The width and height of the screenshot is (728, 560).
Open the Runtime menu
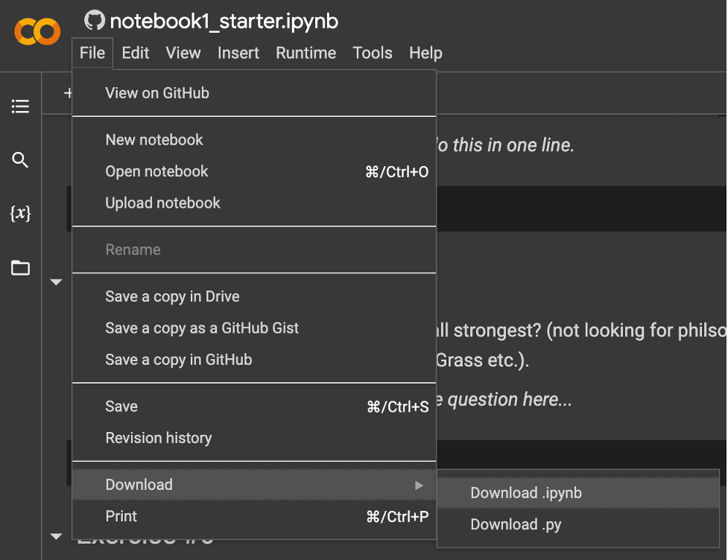click(306, 53)
